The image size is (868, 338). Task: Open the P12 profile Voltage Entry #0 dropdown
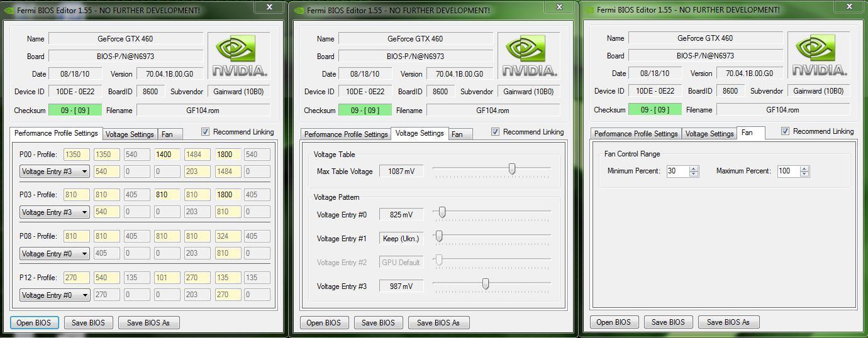click(55, 295)
